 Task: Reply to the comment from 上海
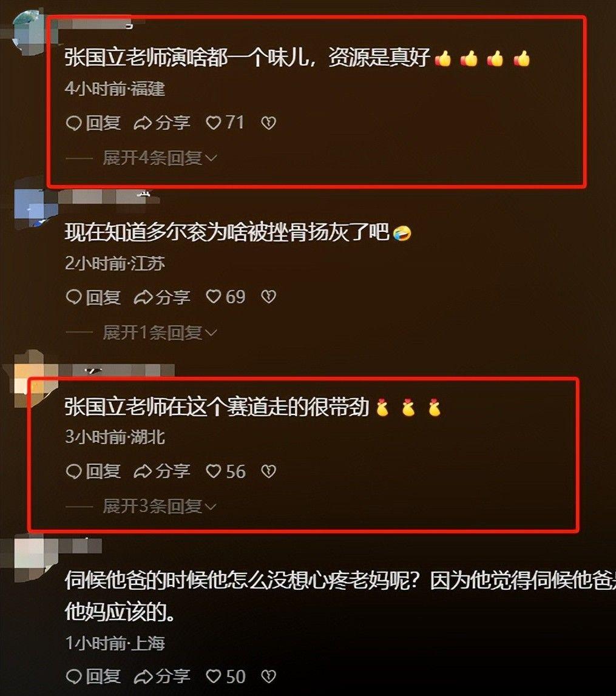point(93,677)
